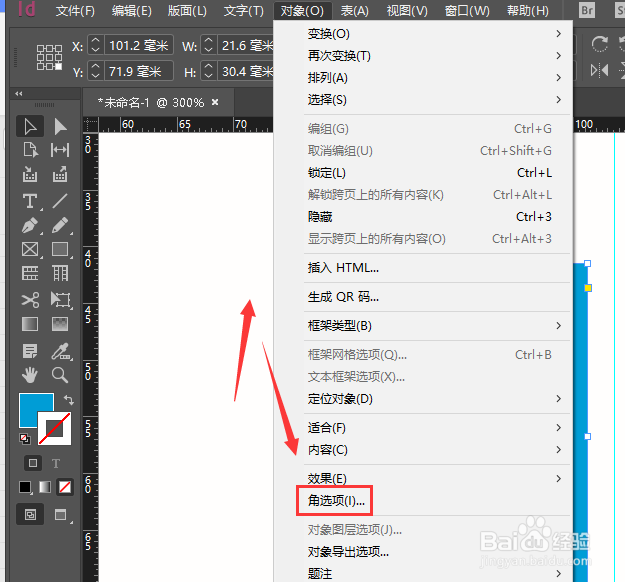The width and height of the screenshot is (625, 582).
Task: Toggle formatting affects text
Action: pos(56,464)
